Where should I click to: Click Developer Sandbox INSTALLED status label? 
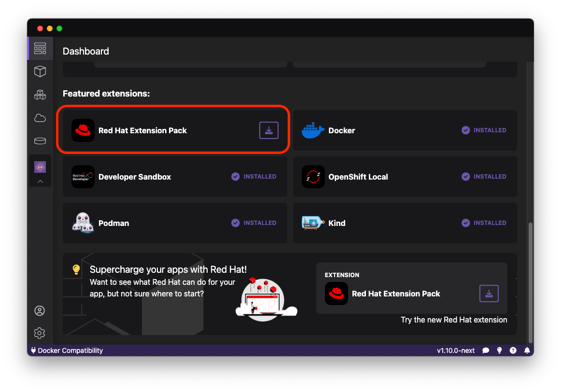pos(260,177)
